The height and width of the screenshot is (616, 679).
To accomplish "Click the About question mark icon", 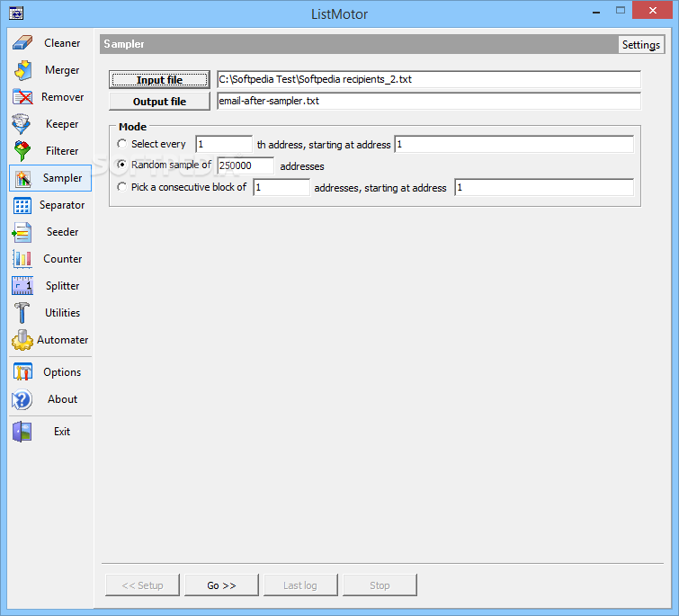I will pyautogui.click(x=22, y=399).
